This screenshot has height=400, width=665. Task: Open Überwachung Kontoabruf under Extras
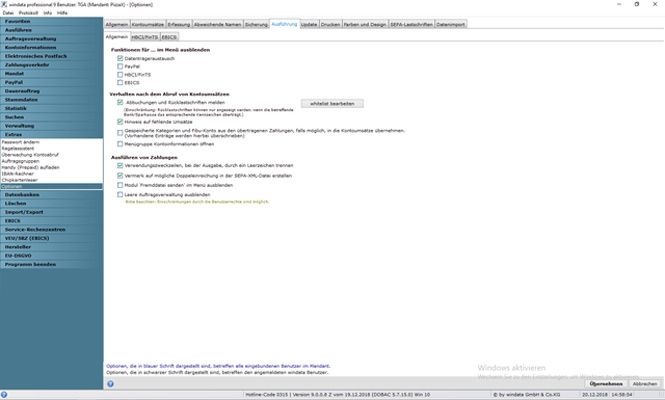[30, 155]
